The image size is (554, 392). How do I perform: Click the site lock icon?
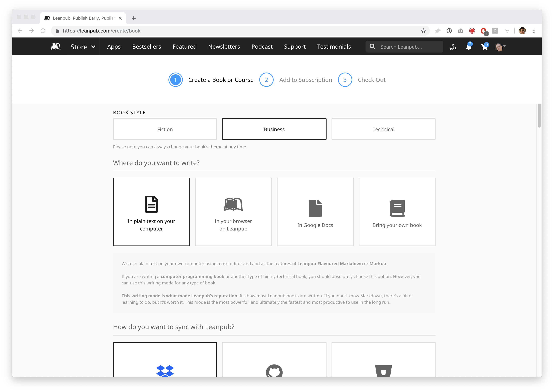57,31
